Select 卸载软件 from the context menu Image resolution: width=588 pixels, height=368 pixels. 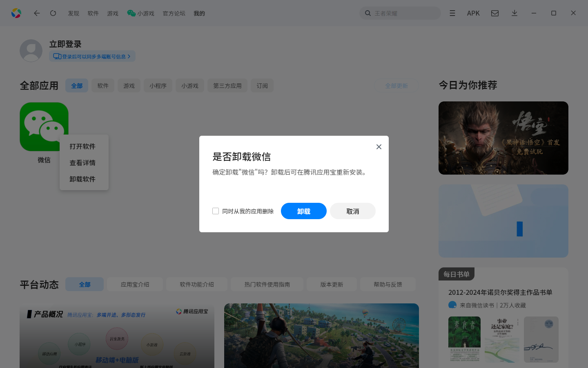click(x=82, y=179)
